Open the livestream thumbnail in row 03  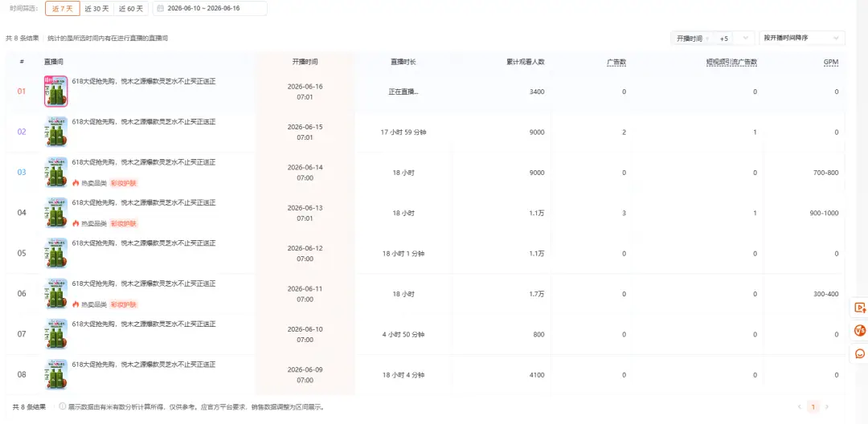pos(56,173)
